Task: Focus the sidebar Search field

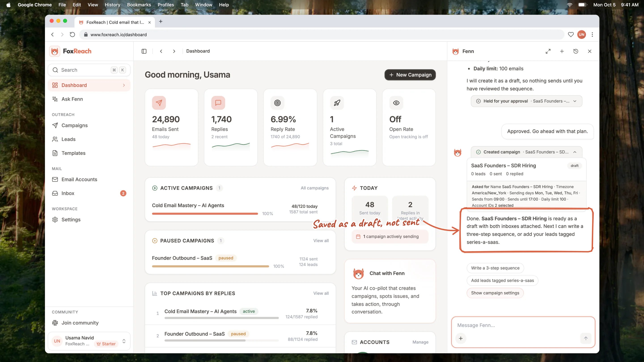Action: click(89, 70)
